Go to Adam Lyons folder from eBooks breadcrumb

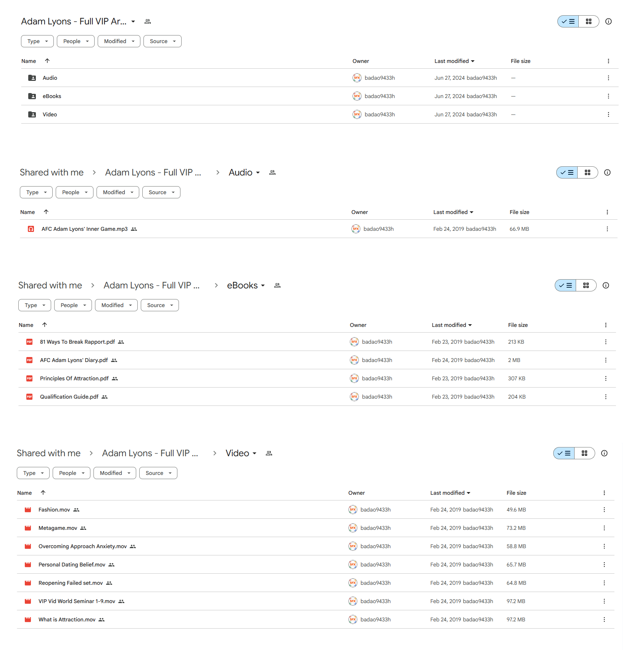pyautogui.click(x=151, y=285)
